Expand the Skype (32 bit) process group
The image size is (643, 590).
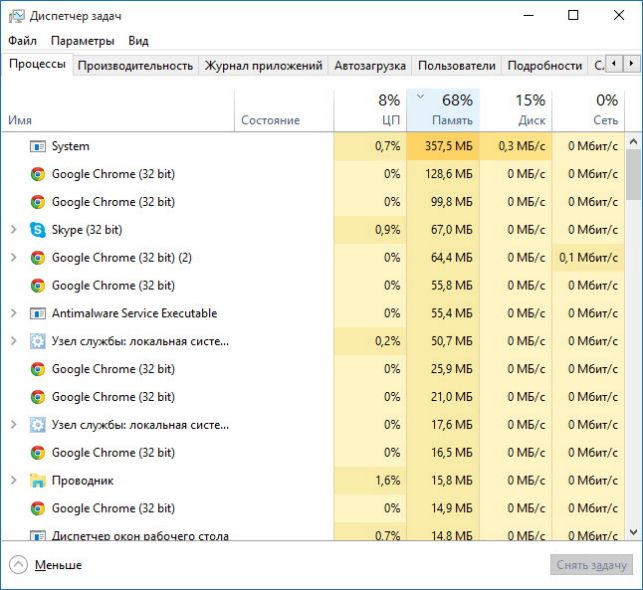[14, 230]
